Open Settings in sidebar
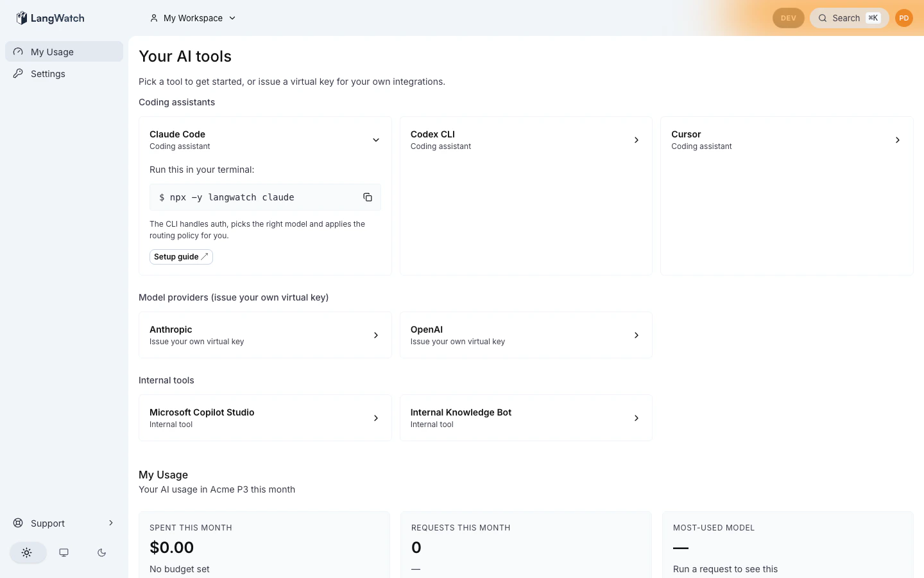Viewport: 924px width, 578px height. [x=64, y=73]
